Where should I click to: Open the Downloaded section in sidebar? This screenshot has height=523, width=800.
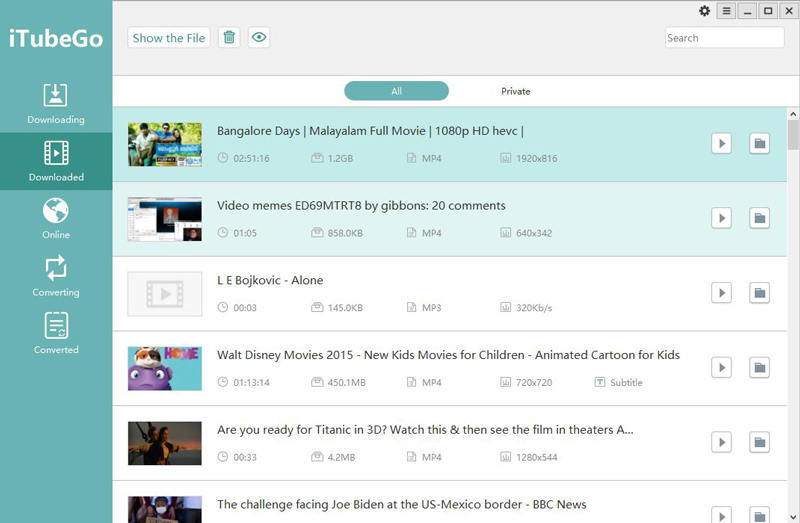click(56, 161)
